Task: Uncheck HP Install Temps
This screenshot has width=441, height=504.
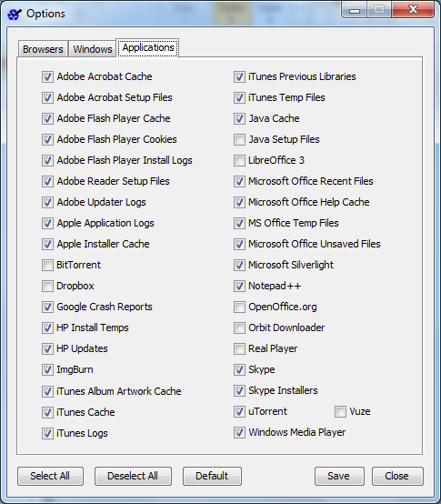Action: 47,328
